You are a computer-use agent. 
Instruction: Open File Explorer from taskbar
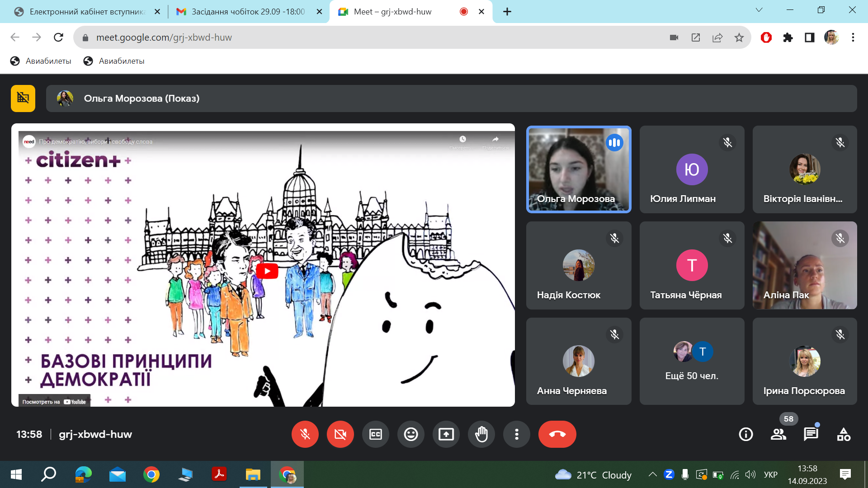tap(253, 474)
